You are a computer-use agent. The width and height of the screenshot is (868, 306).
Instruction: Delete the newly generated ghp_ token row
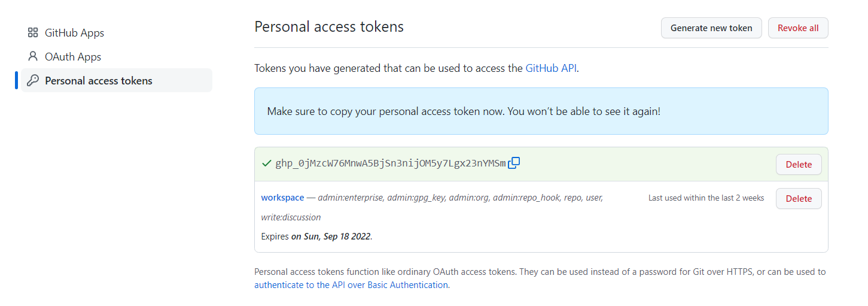[x=799, y=164]
